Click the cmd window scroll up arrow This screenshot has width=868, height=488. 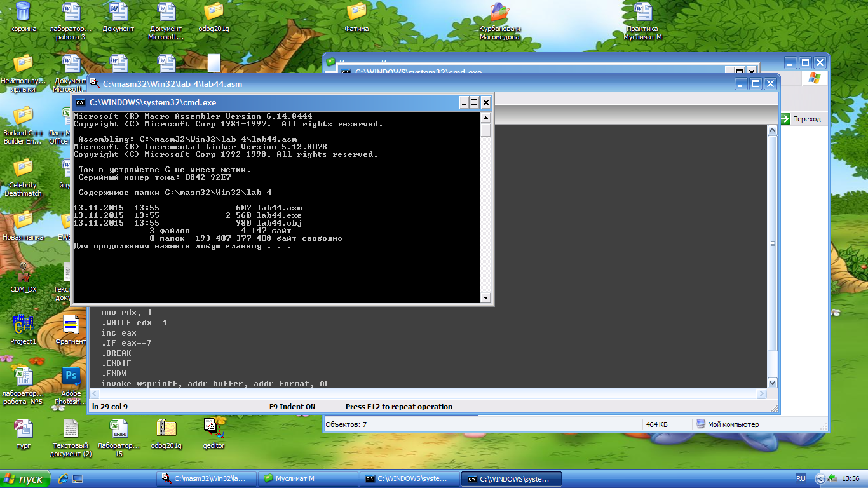click(x=486, y=118)
